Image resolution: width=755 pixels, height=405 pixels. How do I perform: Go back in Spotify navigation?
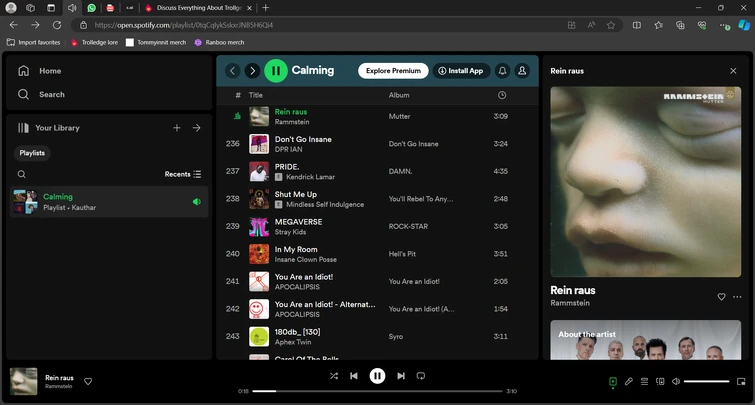tap(233, 71)
